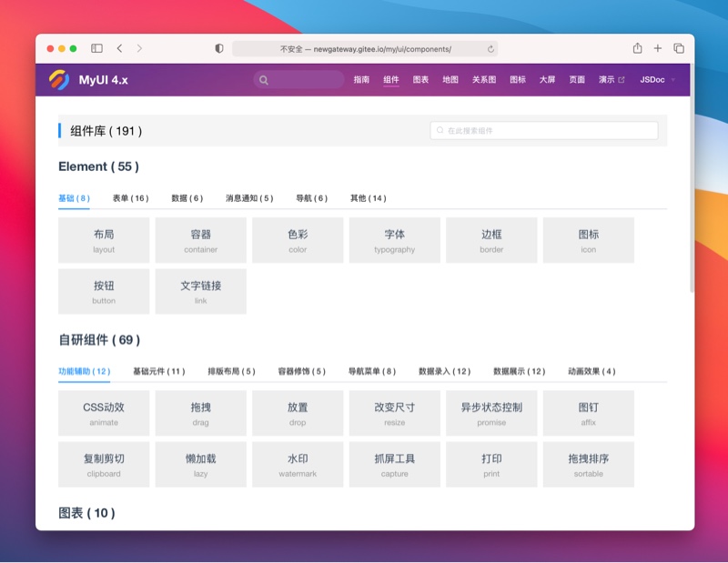Image resolution: width=728 pixels, height=563 pixels.
Task: Switch to the 导航菜单 (8) tab
Action: pyautogui.click(x=372, y=371)
